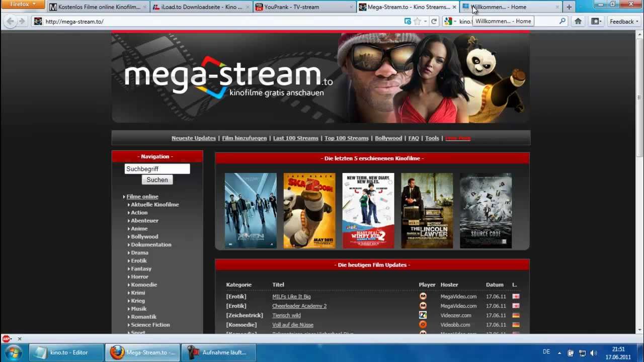Click the search magnifier icon in the search box

[562, 21]
